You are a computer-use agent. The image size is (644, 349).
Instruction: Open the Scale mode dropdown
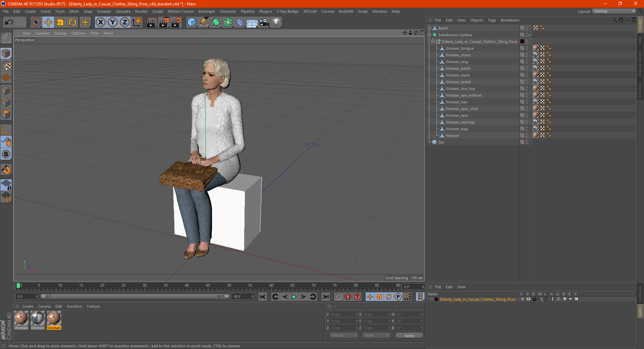(x=376, y=335)
